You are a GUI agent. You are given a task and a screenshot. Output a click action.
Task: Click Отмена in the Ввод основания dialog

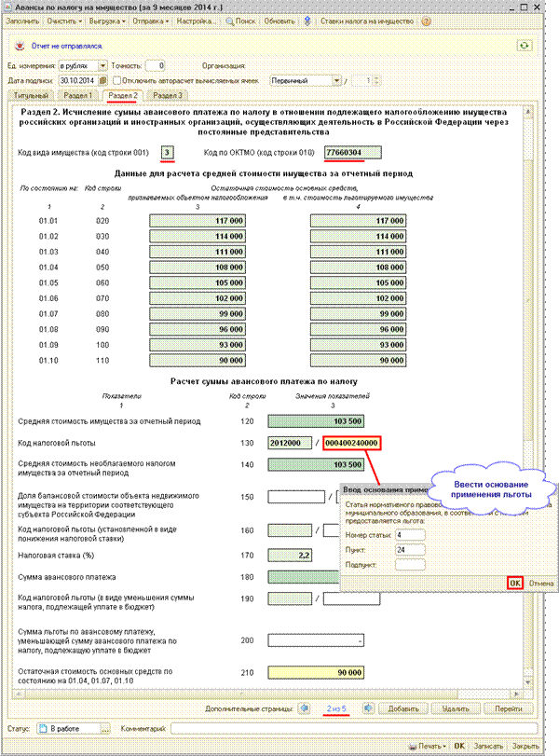pos(540,583)
